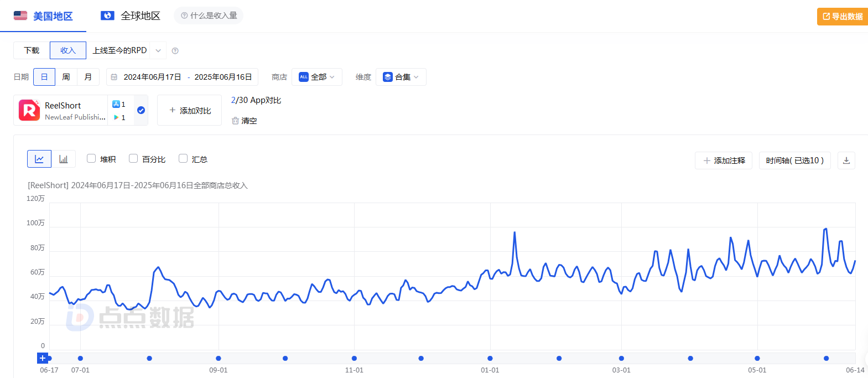
Task: Click the timeline marker at 07-01
Action: 80,358
